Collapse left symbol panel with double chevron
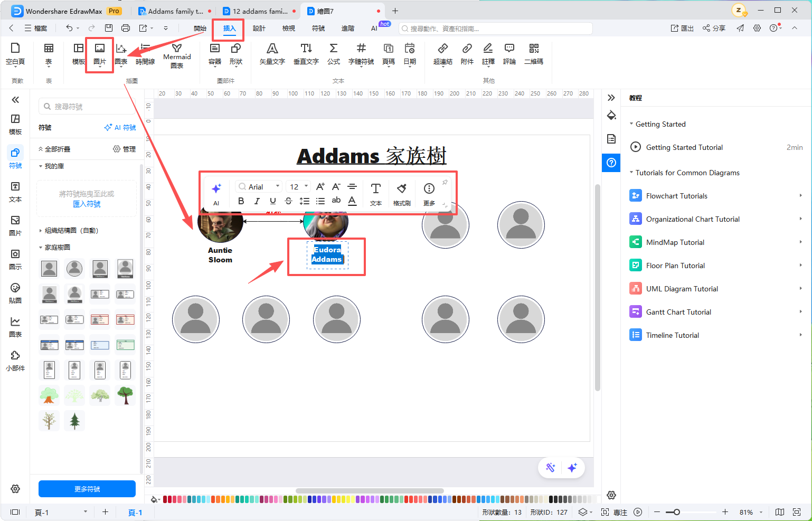Screen dimensions: 812x521 point(15,99)
